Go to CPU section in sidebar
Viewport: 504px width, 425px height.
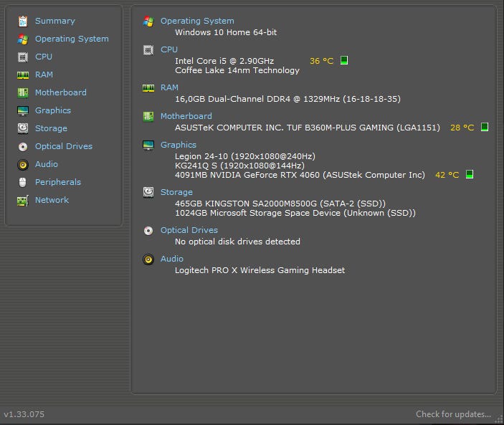[x=44, y=57]
